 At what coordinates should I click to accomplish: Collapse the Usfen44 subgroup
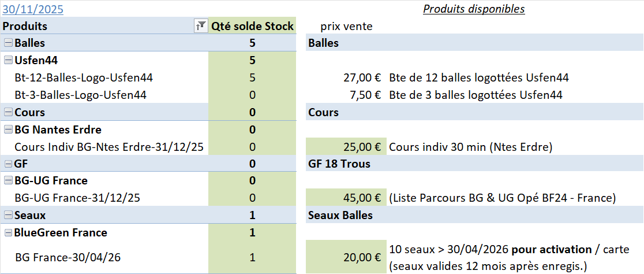8,60
